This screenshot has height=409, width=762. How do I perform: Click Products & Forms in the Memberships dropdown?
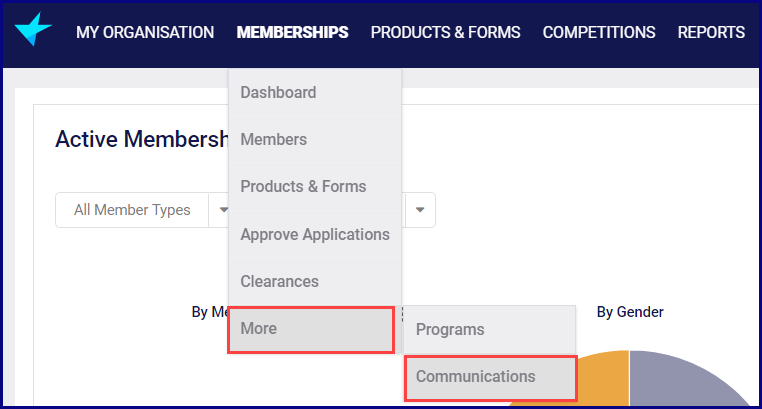[303, 186]
